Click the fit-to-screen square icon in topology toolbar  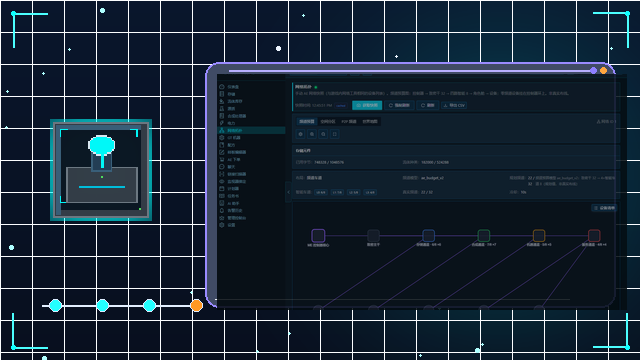335,134
